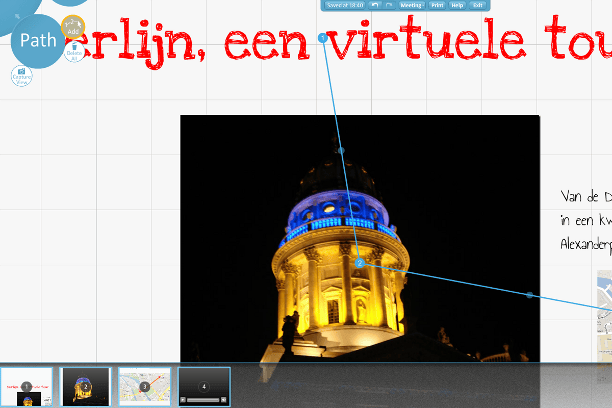
Task: Click the Exit button
Action: pyautogui.click(x=478, y=5)
